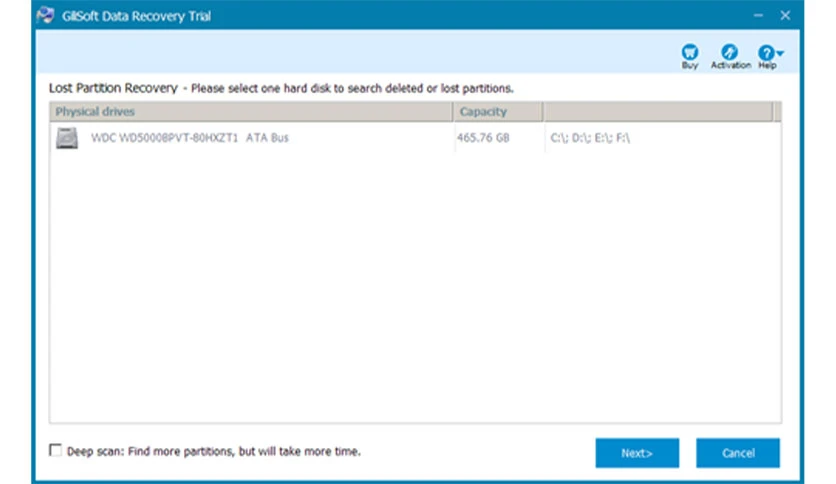Open the Activation key icon
This screenshot has height=484, width=836.
click(x=729, y=52)
